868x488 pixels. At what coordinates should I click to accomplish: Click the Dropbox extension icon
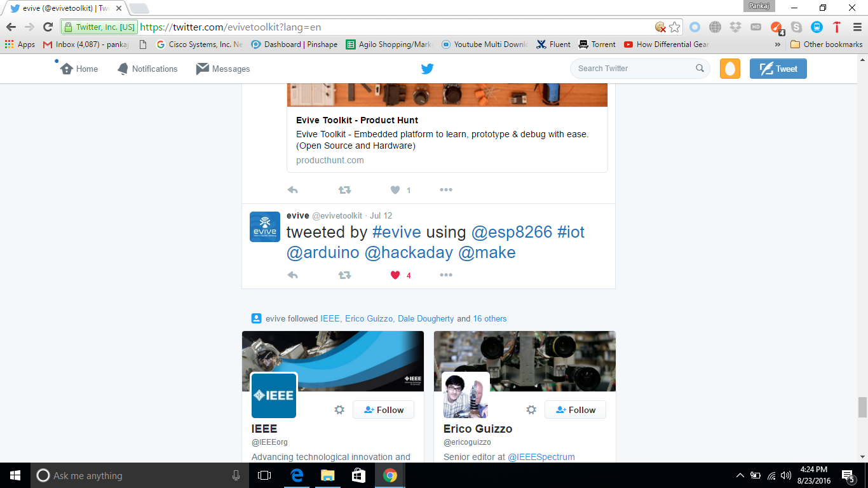click(736, 27)
